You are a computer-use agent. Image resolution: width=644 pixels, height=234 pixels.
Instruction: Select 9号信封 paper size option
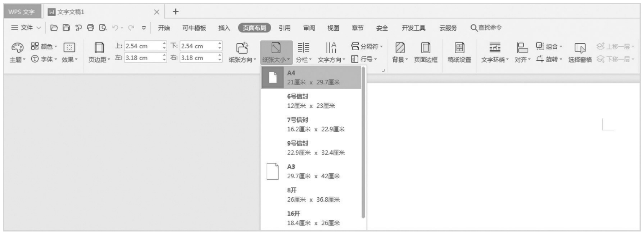[x=311, y=148]
